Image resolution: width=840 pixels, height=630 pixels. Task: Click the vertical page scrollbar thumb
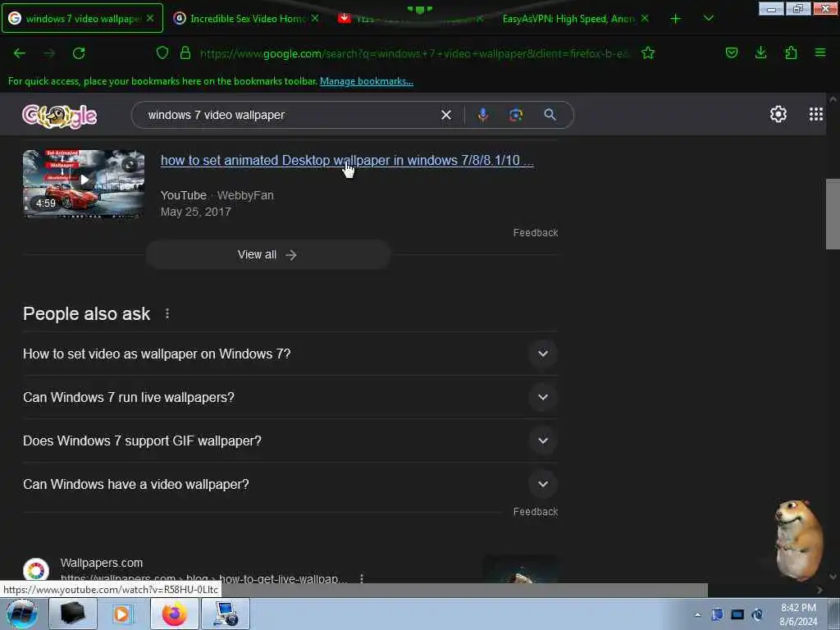[x=833, y=214]
